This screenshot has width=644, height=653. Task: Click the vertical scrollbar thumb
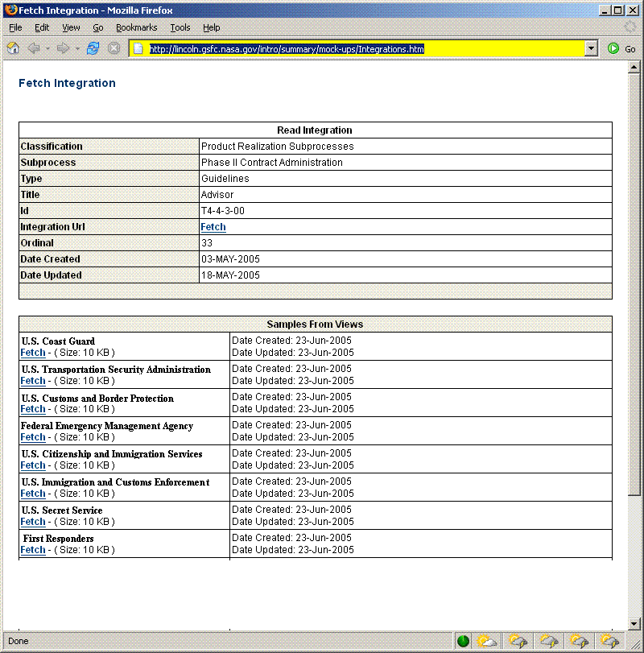pyautogui.click(x=634, y=284)
